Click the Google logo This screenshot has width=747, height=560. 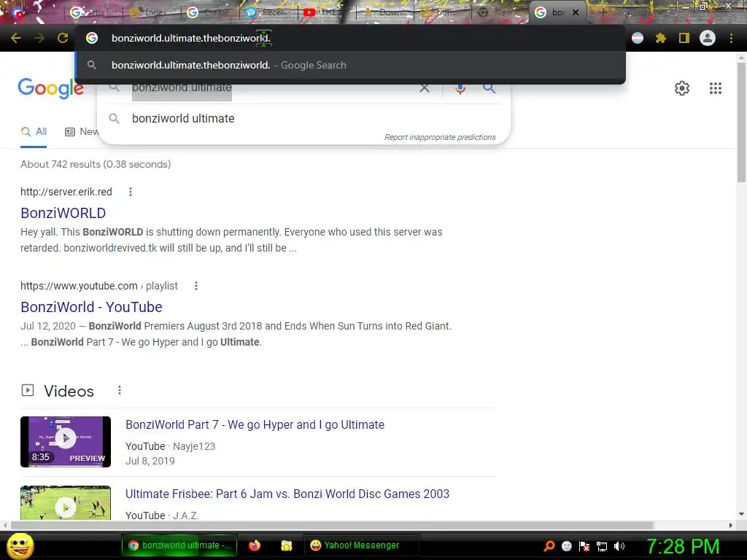[x=50, y=88]
